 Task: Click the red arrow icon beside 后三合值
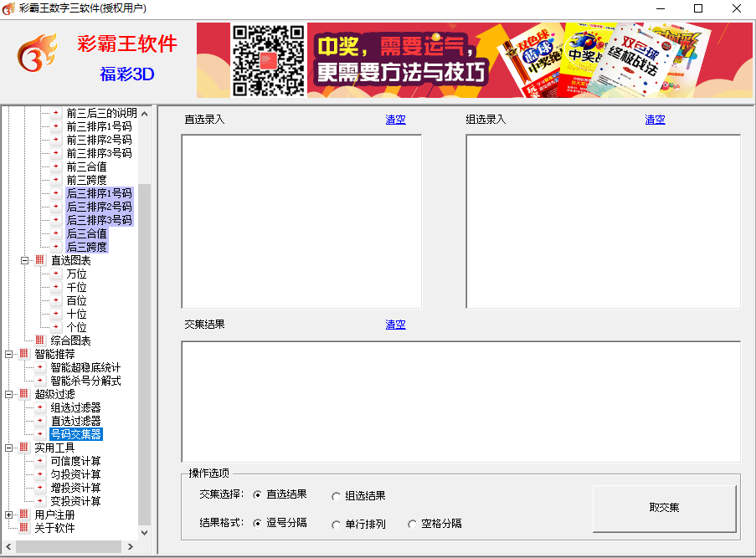56,233
